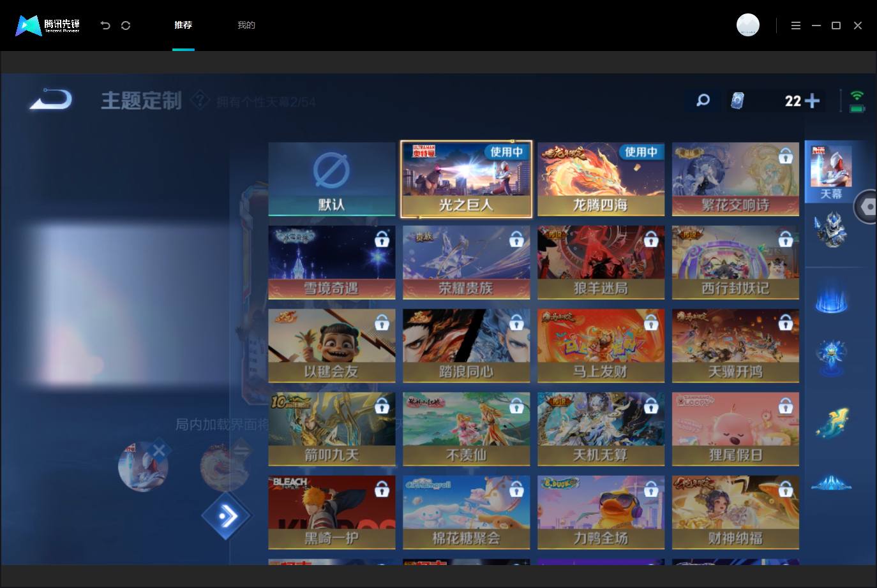877x588 pixels.
Task: Click the 使用中 badge on 龙腾四海
Action: (x=641, y=152)
